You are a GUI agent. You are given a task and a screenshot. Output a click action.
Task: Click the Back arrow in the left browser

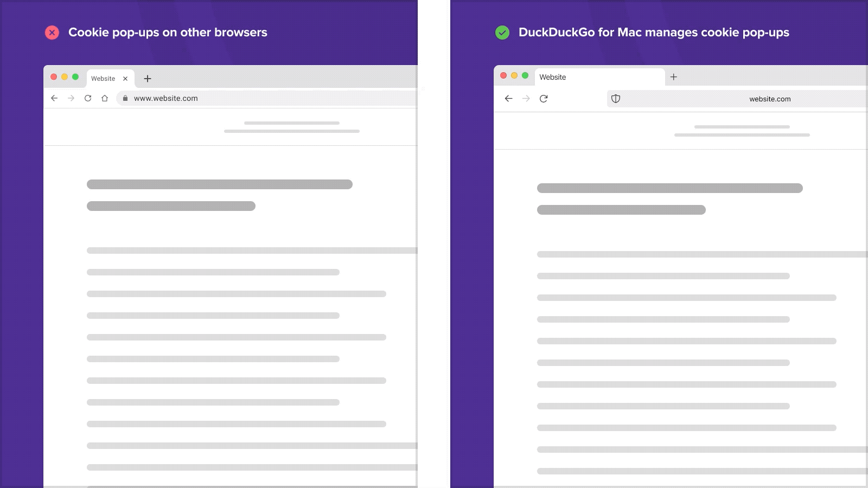(x=54, y=98)
